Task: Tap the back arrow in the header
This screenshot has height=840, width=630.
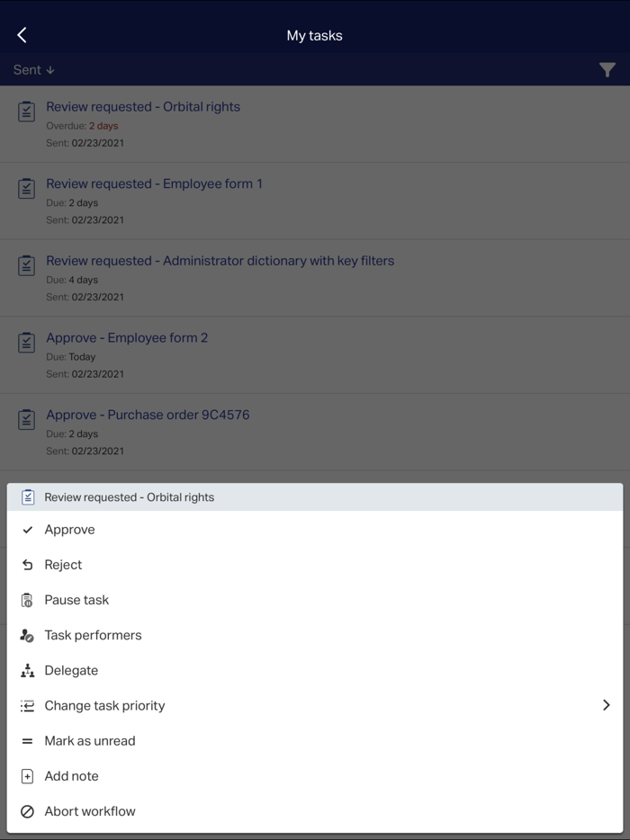Action: click(x=21, y=34)
